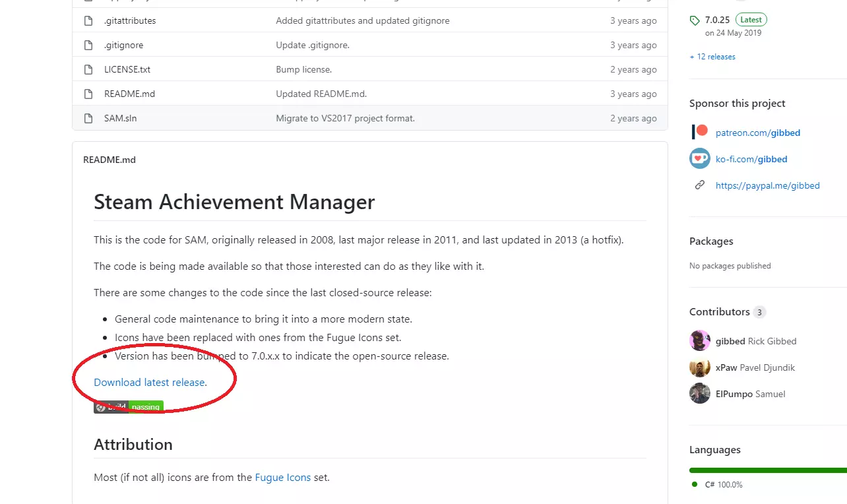Open xPaw's contributor avatar
Viewport: 847px width, 504px height.
[x=700, y=367]
